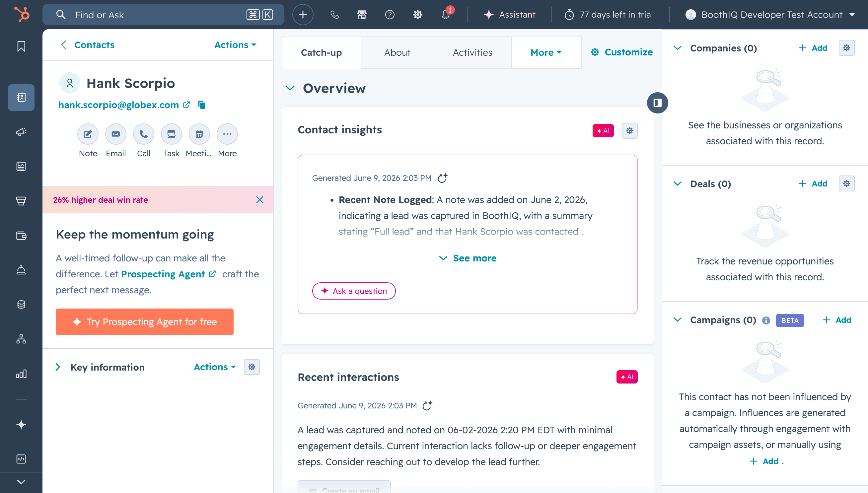Open the Help question mark icon
The height and width of the screenshot is (493, 868).
click(x=390, y=15)
